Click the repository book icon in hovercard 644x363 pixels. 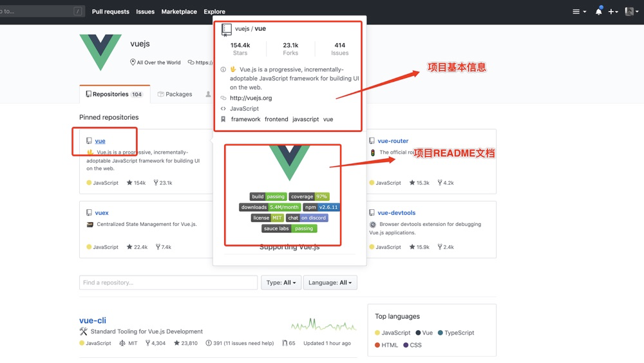(x=226, y=30)
